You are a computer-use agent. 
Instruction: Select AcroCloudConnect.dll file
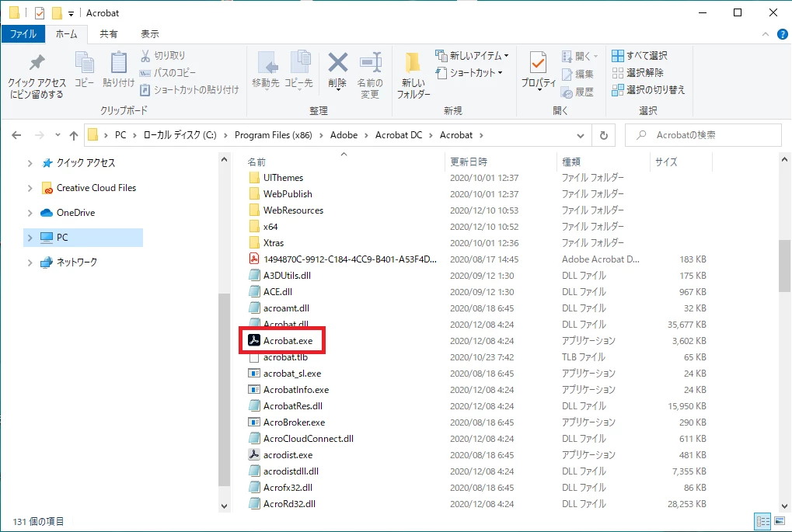[x=308, y=439]
